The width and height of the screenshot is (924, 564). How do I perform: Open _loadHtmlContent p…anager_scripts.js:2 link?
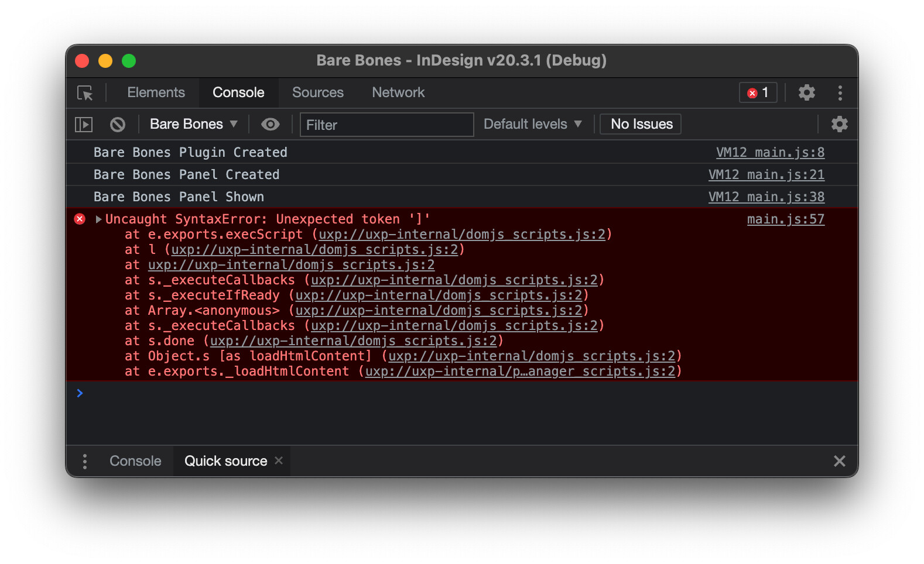coord(520,372)
